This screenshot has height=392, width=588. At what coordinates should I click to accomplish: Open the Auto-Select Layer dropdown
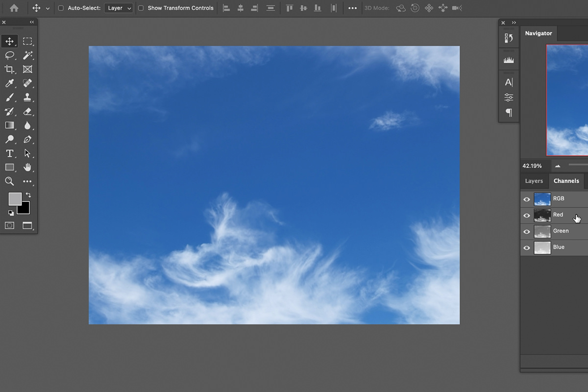coord(119,8)
